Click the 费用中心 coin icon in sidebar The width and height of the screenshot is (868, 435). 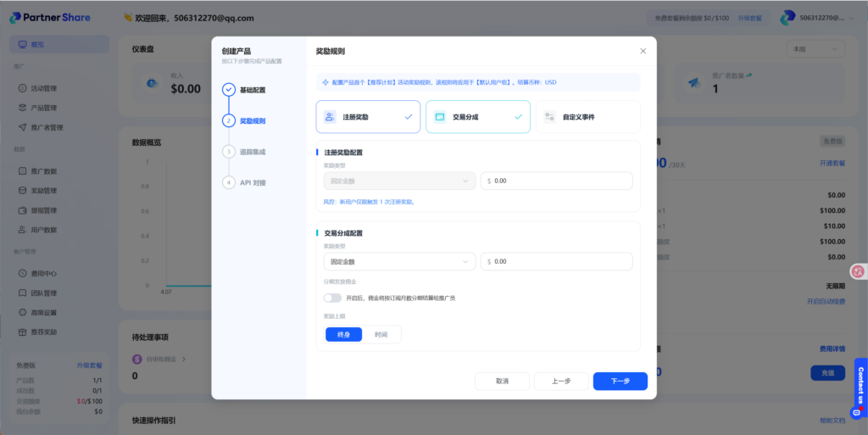click(x=23, y=273)
